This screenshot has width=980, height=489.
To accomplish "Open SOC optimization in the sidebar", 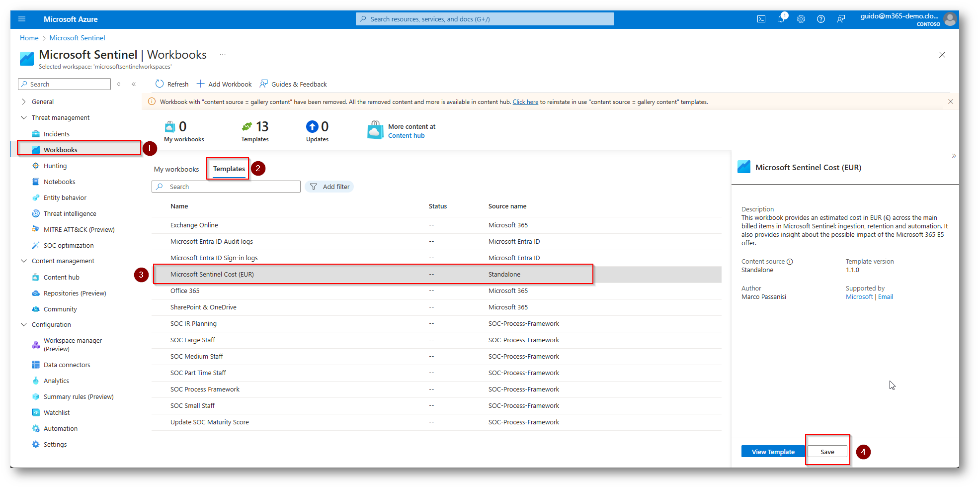I will coord(69,245).
